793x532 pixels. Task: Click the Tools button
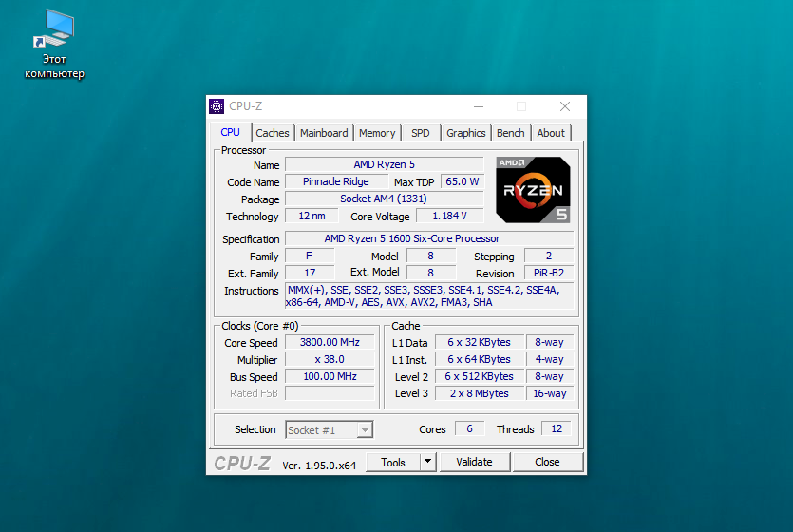[x=393, y=463]
